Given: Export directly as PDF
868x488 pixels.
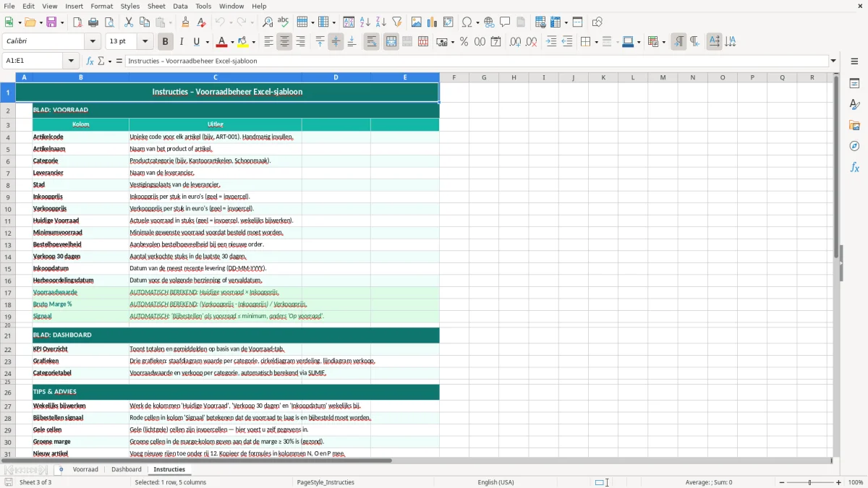Looking at the screenshot, I should pyautogui.click(x=77, y=22).
